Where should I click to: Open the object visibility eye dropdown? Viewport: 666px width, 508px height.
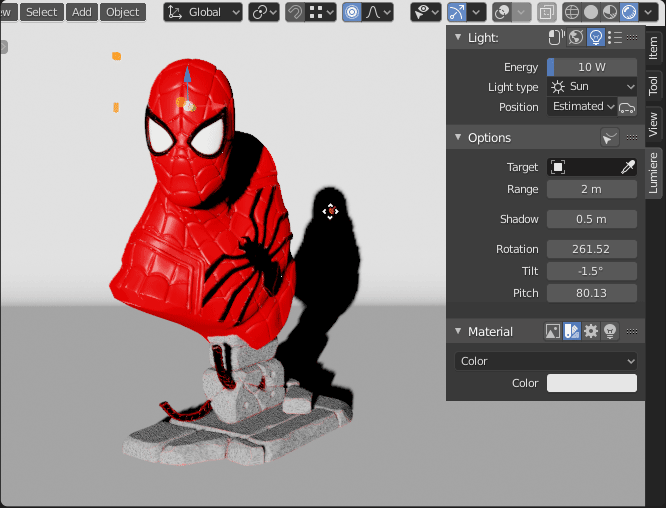click(426, 12)
